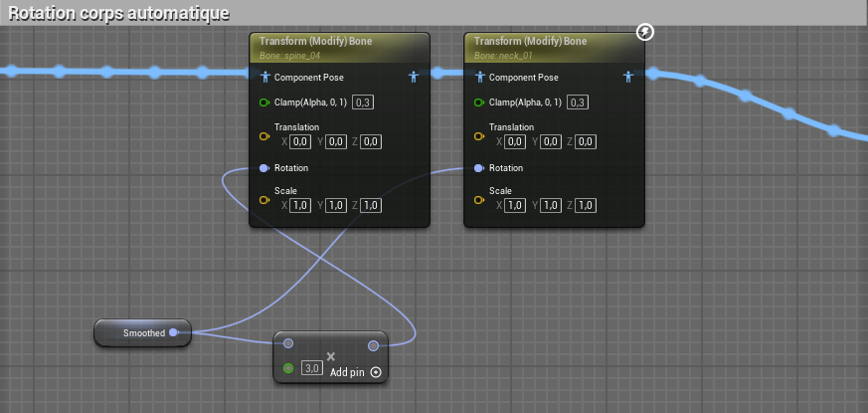Click the multiply node top input pin
Viewport: 868px width, 413px height.
point(288,343)
